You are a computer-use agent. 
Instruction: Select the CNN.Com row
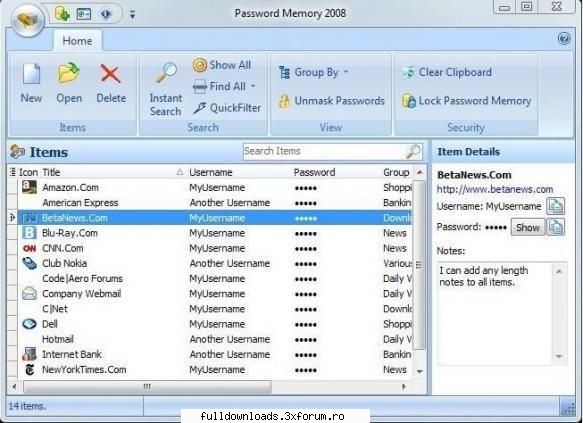[215, 248]
